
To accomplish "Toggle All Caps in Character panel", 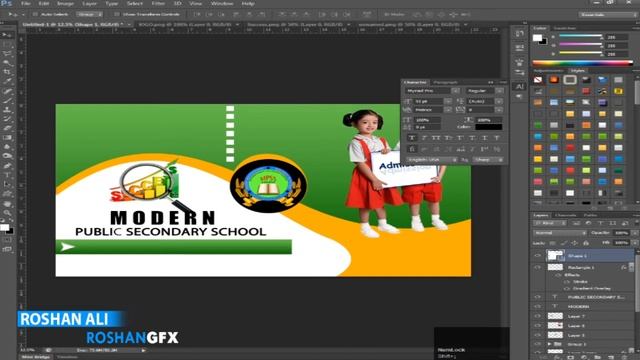I will click(436, 138).
